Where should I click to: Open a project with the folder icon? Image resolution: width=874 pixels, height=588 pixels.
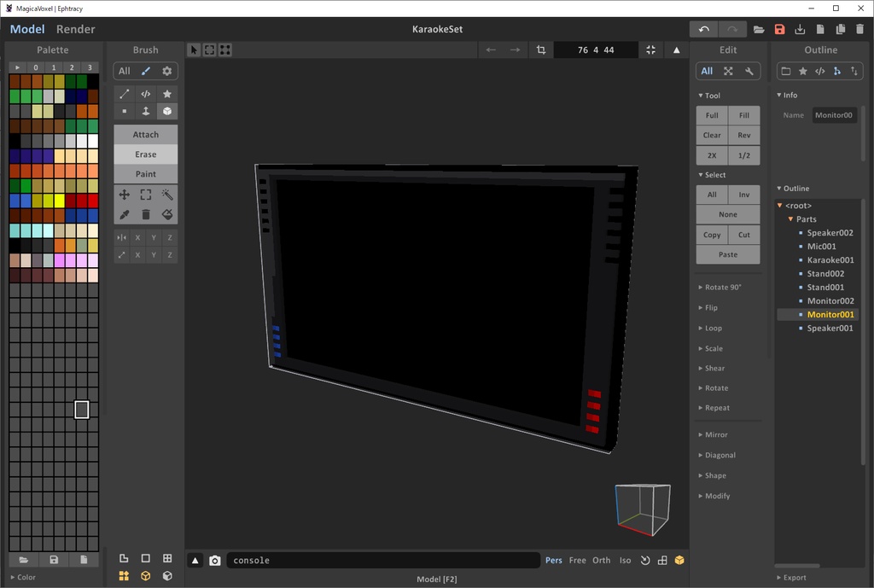coord(759,30)
